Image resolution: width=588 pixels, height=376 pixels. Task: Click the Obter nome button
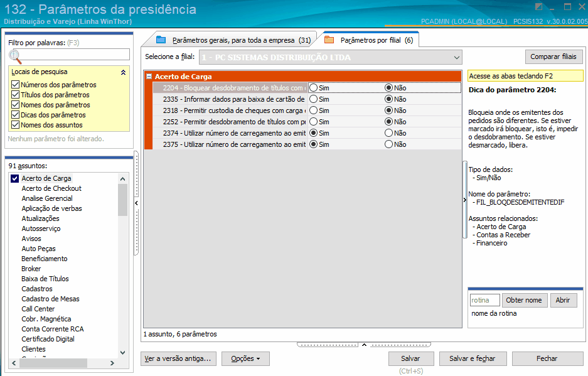(524, 300)
